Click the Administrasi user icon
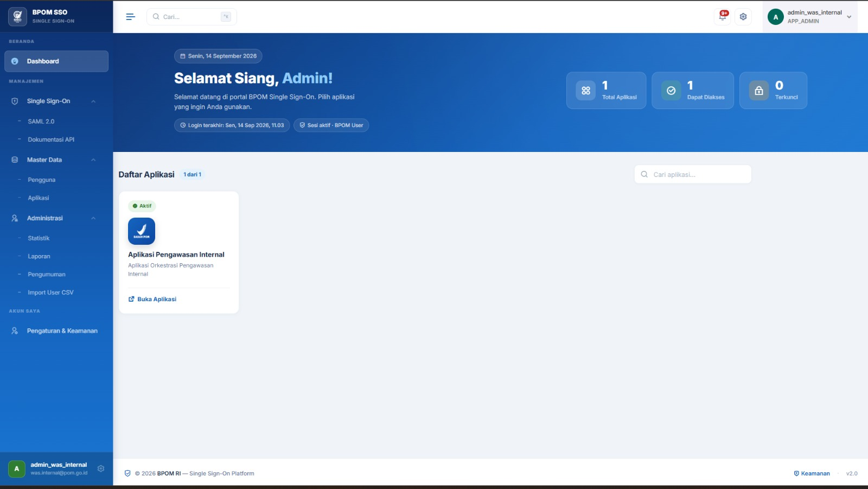Viewport: 868px width, 489px height. [x=15, y=218]
